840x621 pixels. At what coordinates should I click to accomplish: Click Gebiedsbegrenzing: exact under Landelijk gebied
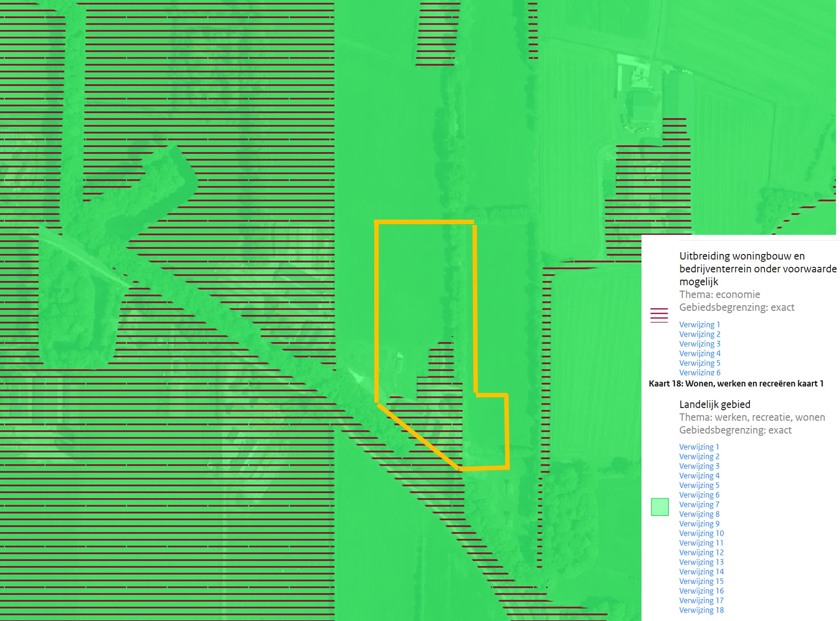[x=735, y=430]
